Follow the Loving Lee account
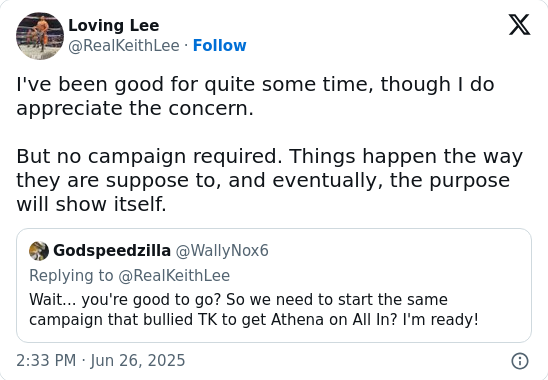The height and width of the screenshot is (380, 548). [x=219, y=45]
